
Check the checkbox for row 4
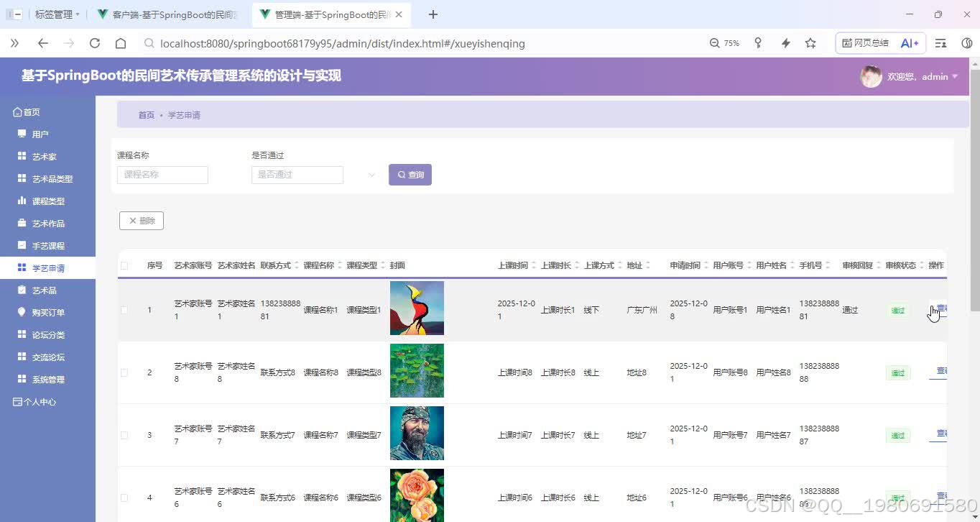pyautogui.click(x=124, y=498)
